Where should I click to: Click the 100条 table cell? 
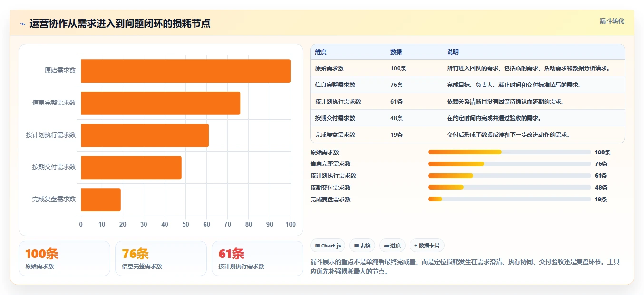coord(398,68)
